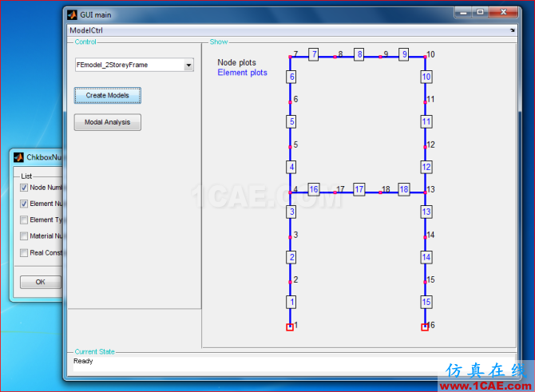The image size is (535, 392).
Task: Select element label 5 on the frame
Action: [x=291, y=122]
